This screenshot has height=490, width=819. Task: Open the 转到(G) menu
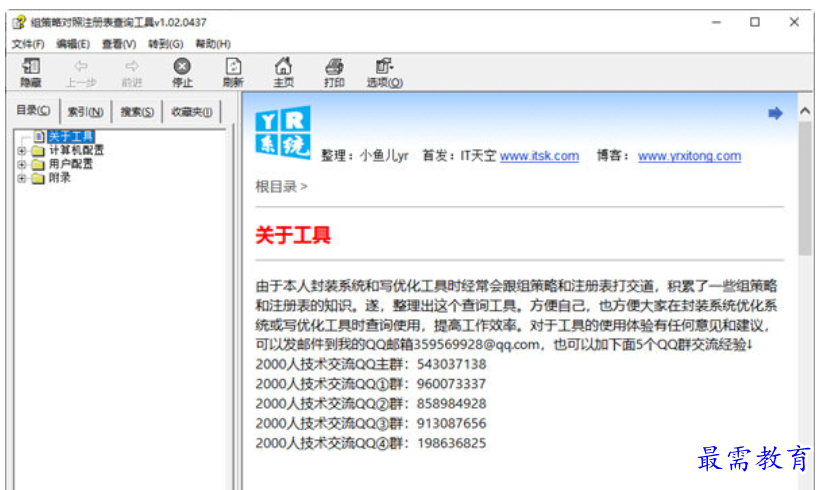coord(166,44)
